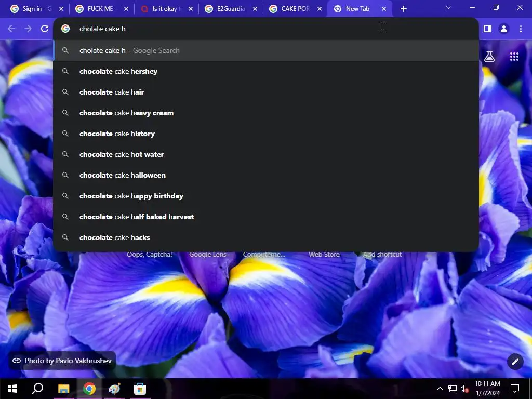
Task: Open the Chrome profile avatar
Action: (504, 29)
